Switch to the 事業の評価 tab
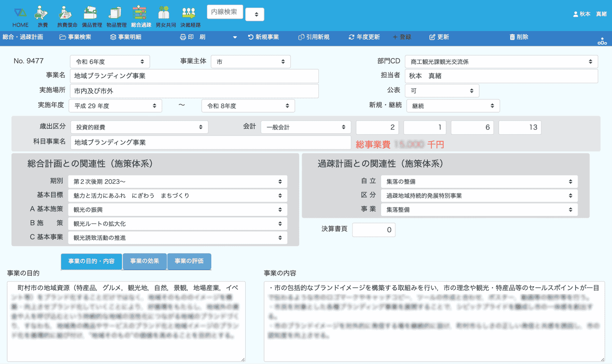This screenshot has height=364, width=612. (x=189, y=261)
